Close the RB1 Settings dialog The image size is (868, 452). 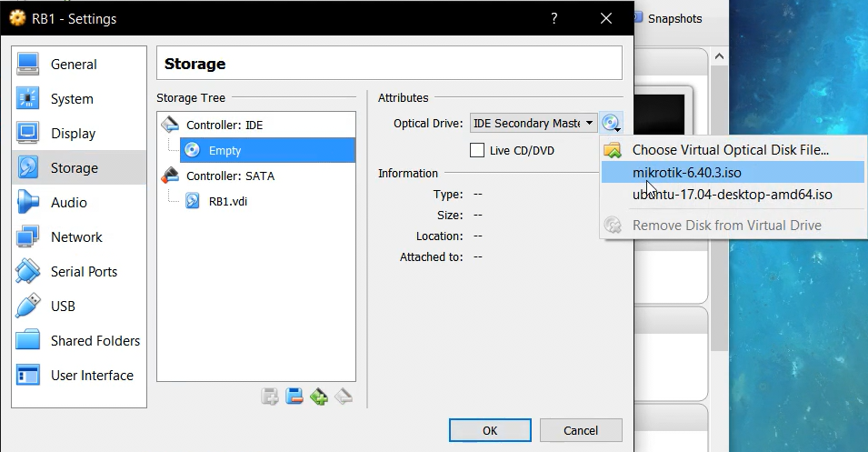[x=606, y=18]
